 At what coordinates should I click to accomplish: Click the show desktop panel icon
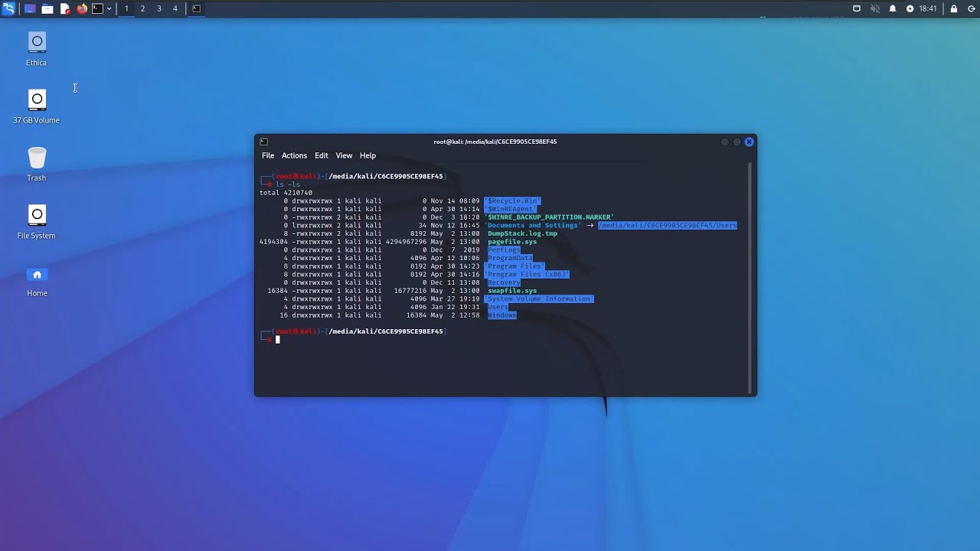click(x=30, y=8)
